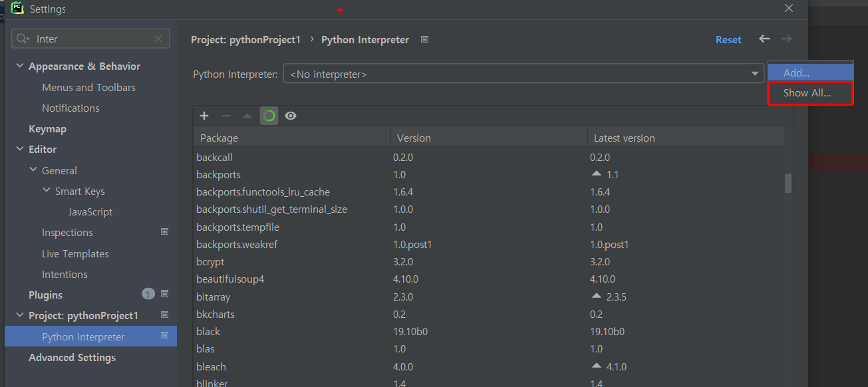This screenshot has width=868, height=387.
Task: Open Intentions settings
Action: (x=65, y=274)
